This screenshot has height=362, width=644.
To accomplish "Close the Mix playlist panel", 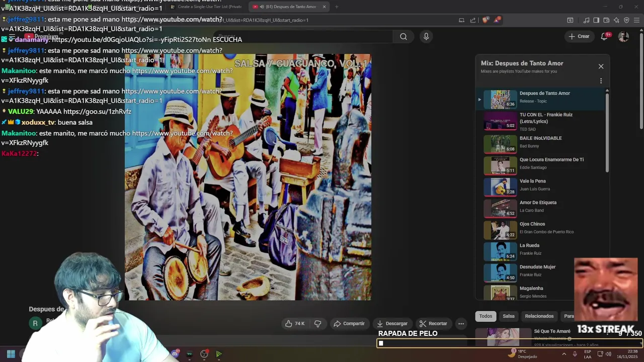I will point(601,66).
